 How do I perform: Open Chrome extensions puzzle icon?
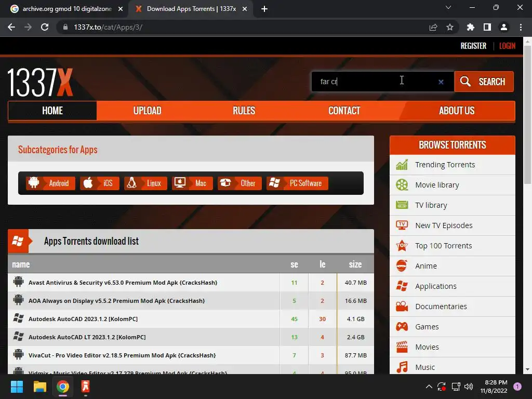point(470,27)
